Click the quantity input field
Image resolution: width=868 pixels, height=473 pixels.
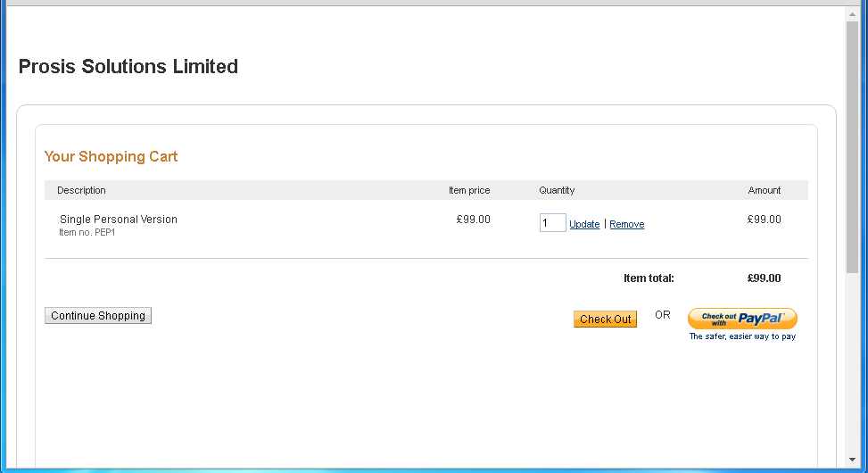pos(552,222)
